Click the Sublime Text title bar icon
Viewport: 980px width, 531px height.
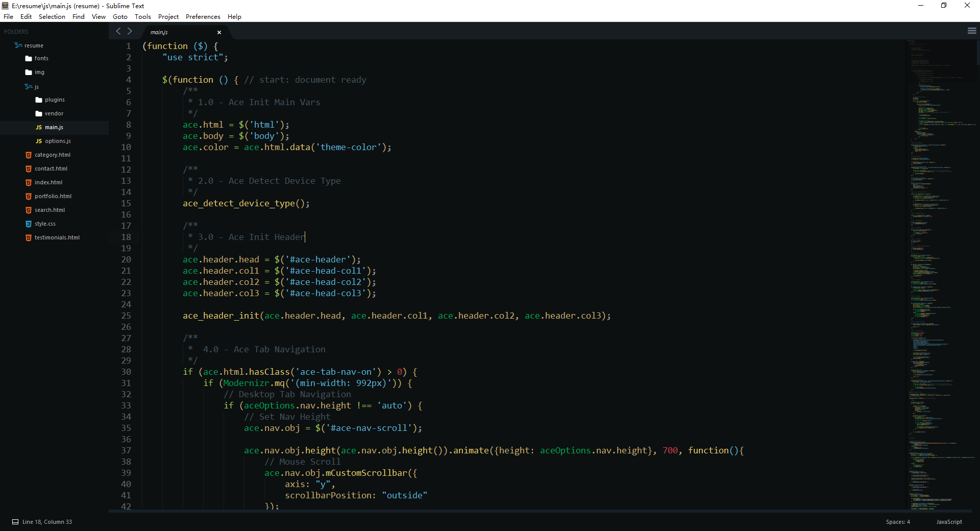pyautogui.click(x=6, y=6)
